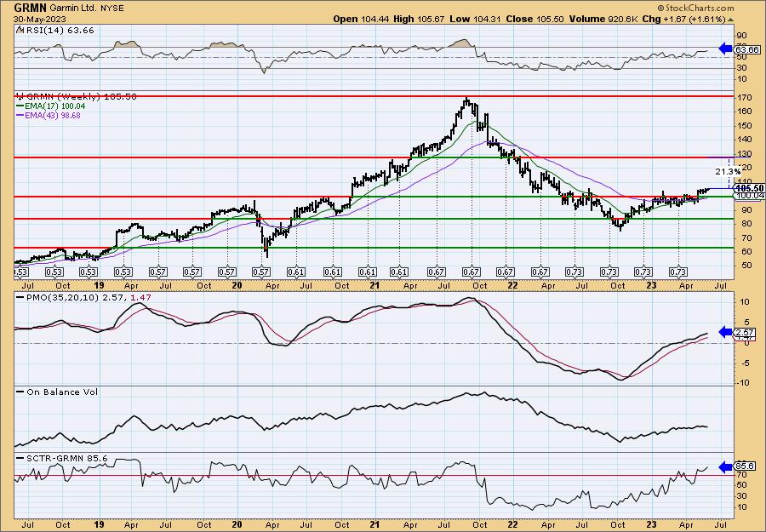Image resolution: width=766 pixels, height=532 pixels.
Task: Click the Garmin Ltd. company name
Action: pos(72,9)
